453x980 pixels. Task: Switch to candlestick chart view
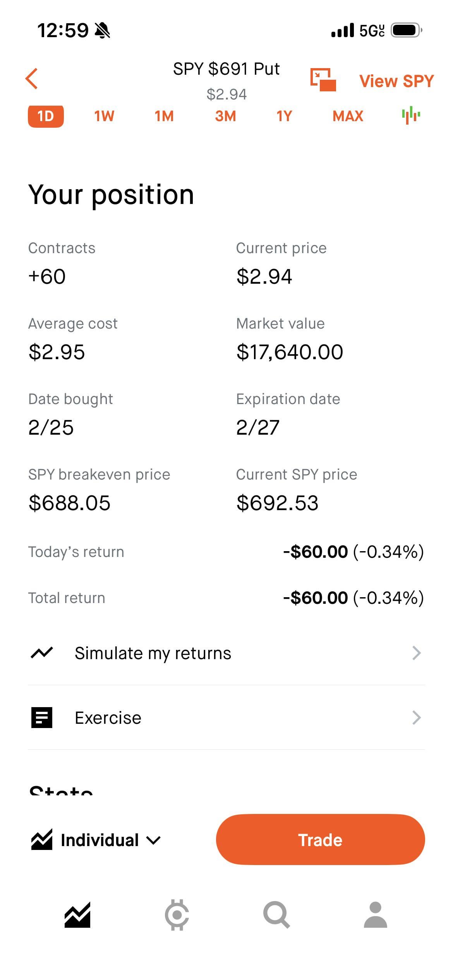[x=411, y=115]
